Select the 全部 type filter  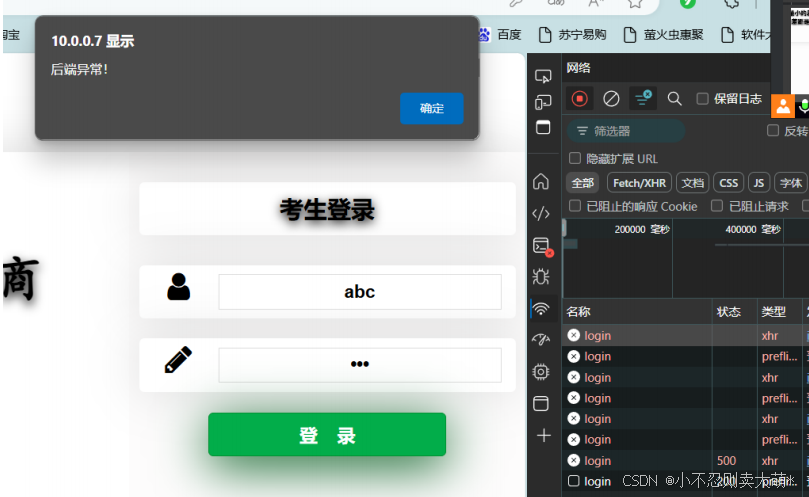tap(583, 183)
